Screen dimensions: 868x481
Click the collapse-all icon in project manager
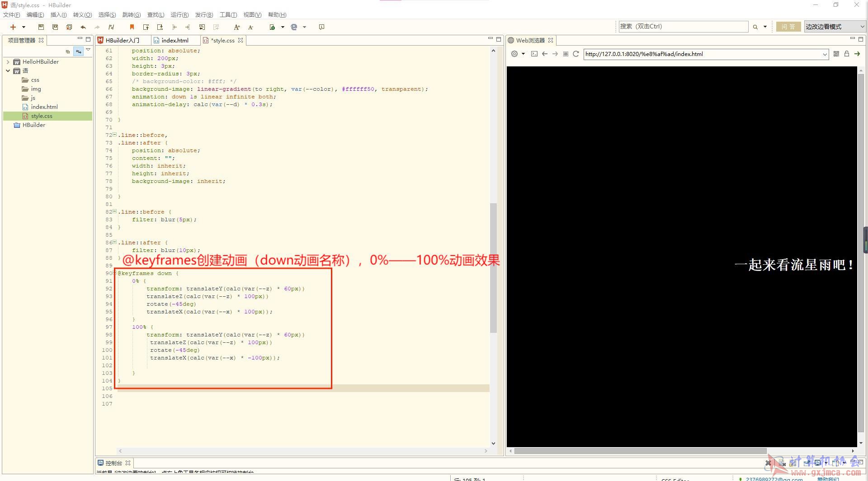pyautogui.click(x=68, y=51)
